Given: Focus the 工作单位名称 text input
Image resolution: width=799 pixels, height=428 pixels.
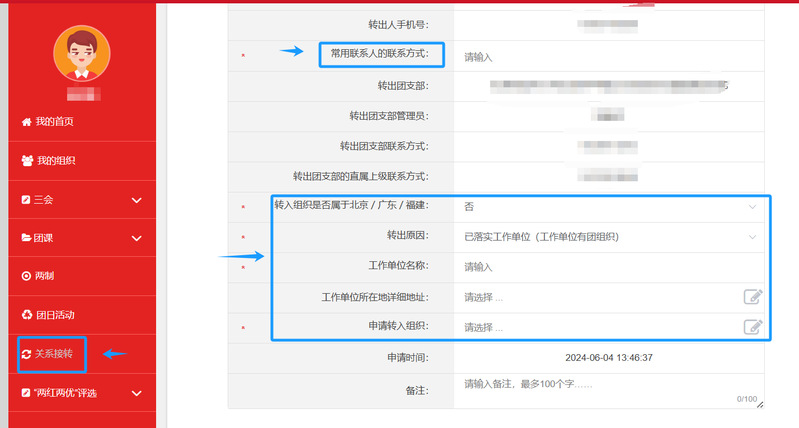Looking at the screenshot, I should (610, 267).
